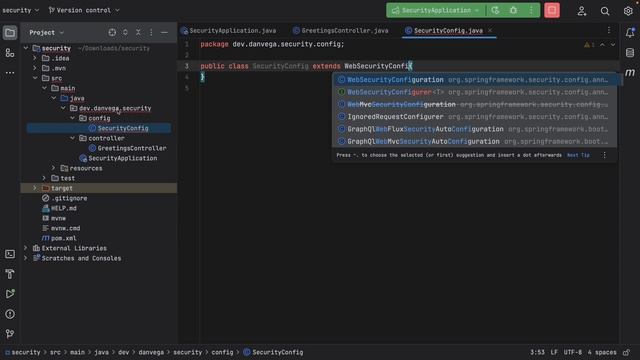This screenshot has height=360, width=640.
Task: Toggle read-only lock icon in status bar
Action: tap(627, 352)
